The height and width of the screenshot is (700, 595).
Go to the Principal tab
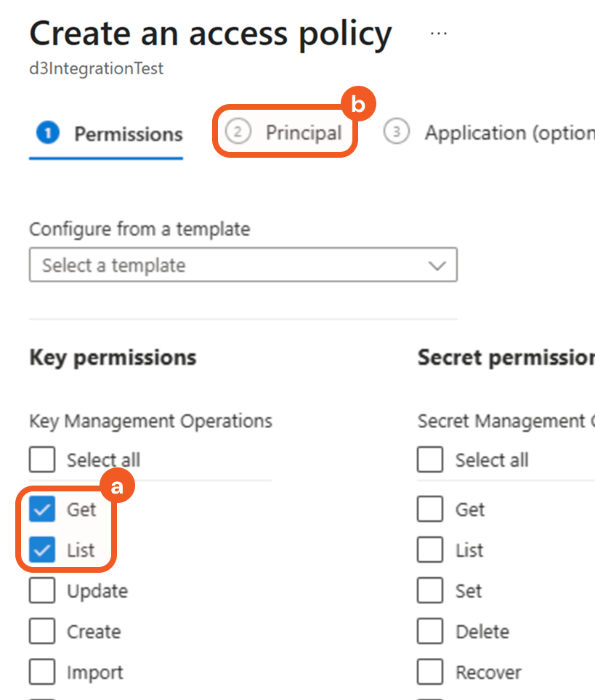click(303, 133)
